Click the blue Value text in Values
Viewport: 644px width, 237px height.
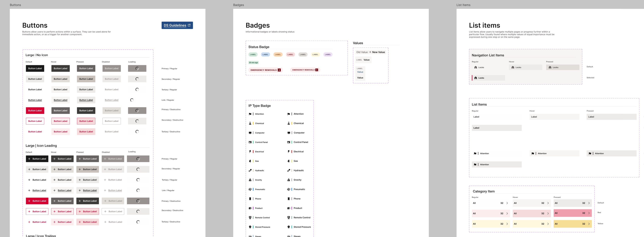pyautogui.click(x=360, y=72)
